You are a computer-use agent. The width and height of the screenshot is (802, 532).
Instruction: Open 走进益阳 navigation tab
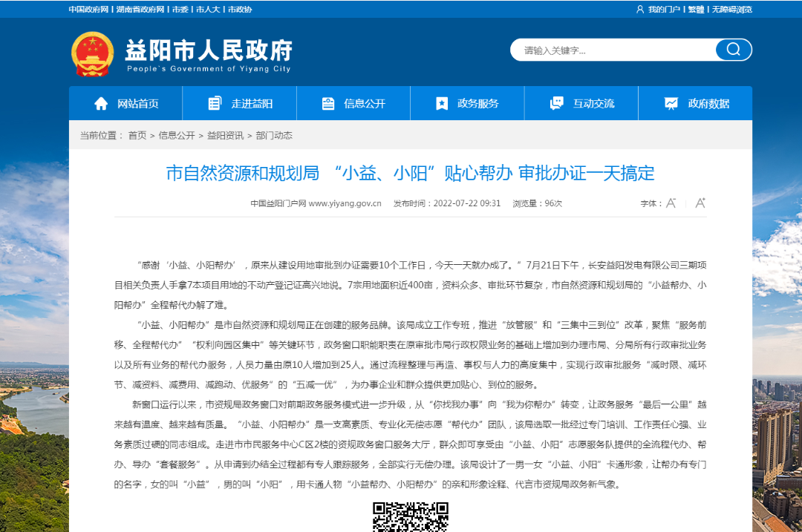(x=240, y=104)
